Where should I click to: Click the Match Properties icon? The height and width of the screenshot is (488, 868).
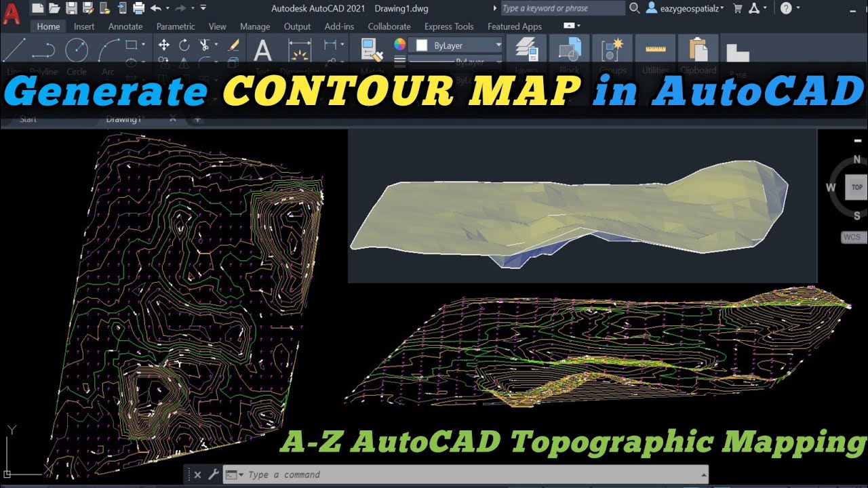tap(372, 49)
